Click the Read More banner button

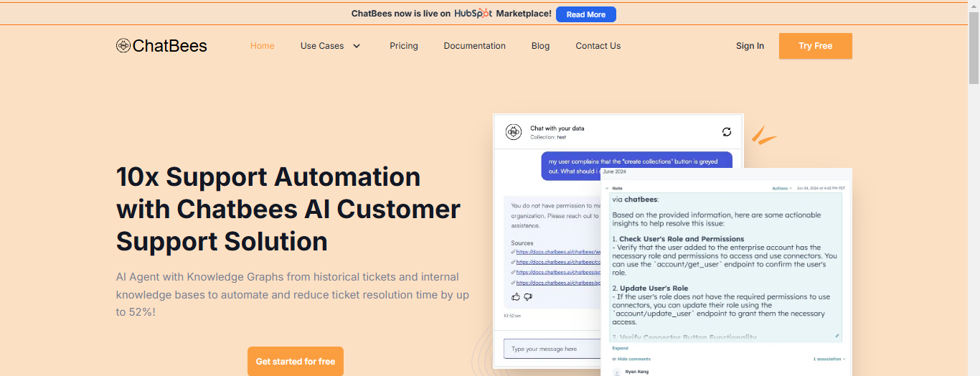click(x=585, y=14)
